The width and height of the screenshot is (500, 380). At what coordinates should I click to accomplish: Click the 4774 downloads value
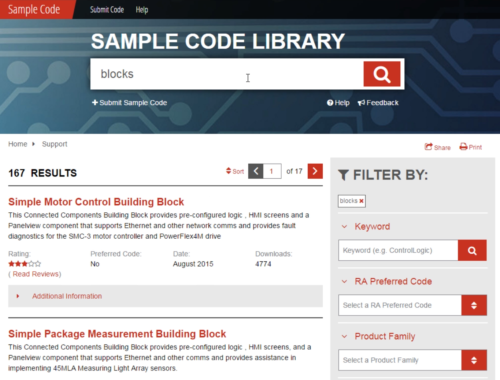(x=263, y=264)
